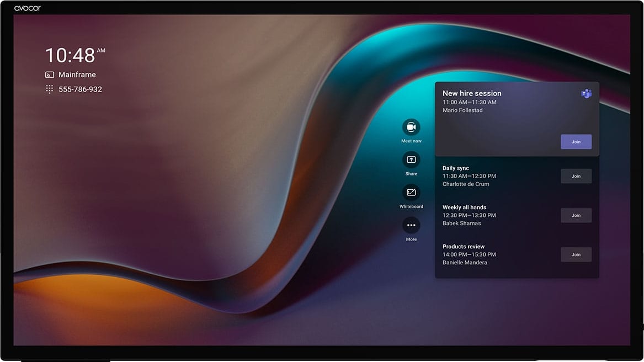Join the Daily sync meeting
The height and width of the screenshot is (362, 644).
tap(576, 176)
